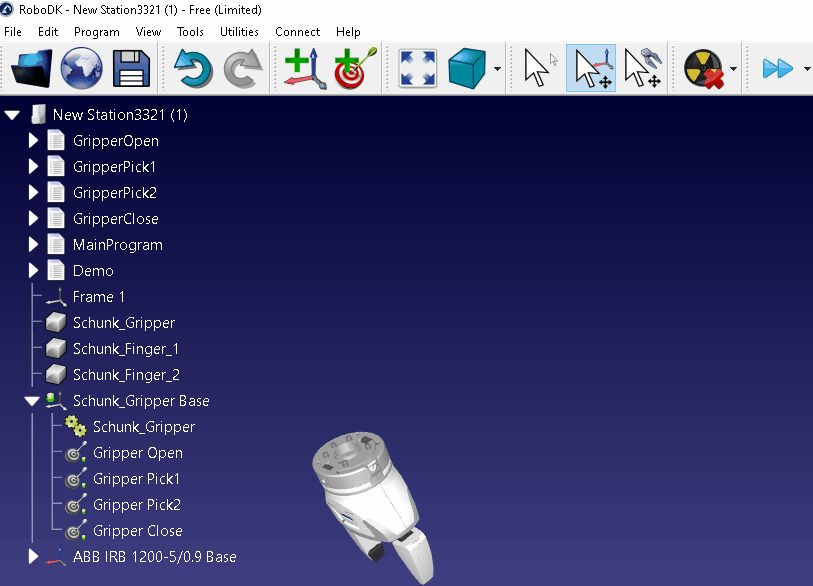Click the Schunk_Gripper Base frame icon
Screen dimensions: 813x586
click(x=56, y=401)
